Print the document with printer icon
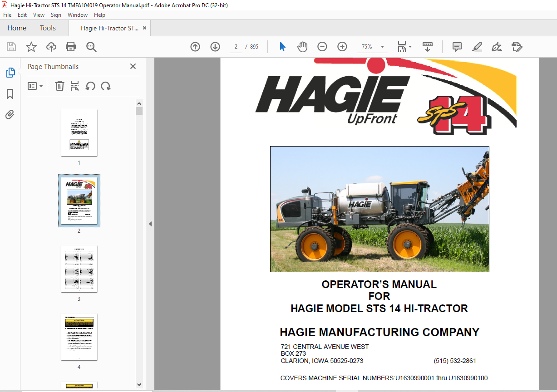The image size is (557, 392). coord(71,47)
